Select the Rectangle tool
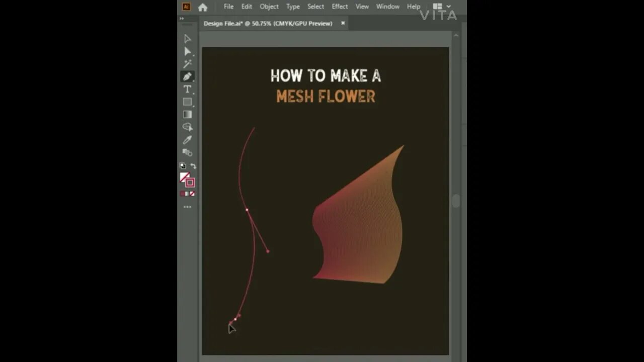644x362 pixels. [x=187, y=102]
